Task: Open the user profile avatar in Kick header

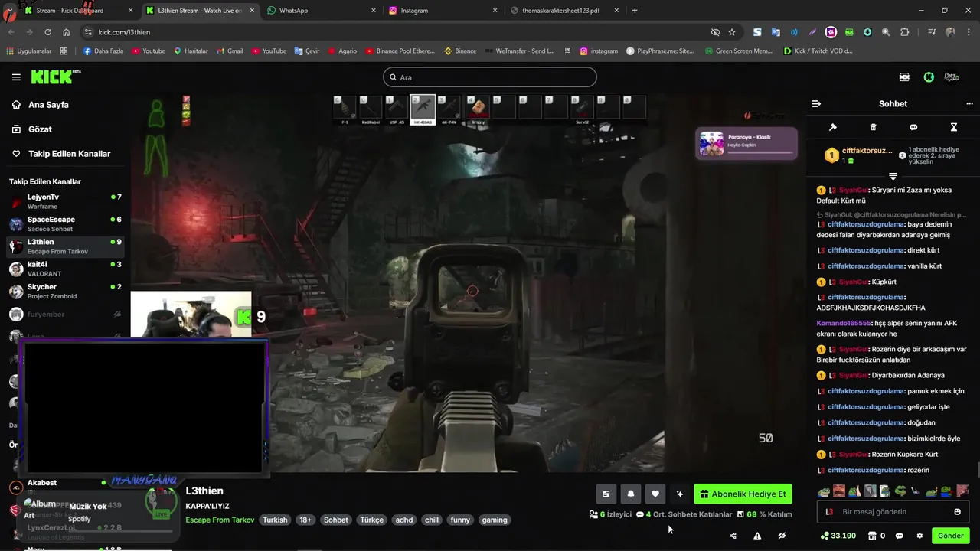Action: click(952, 77)
